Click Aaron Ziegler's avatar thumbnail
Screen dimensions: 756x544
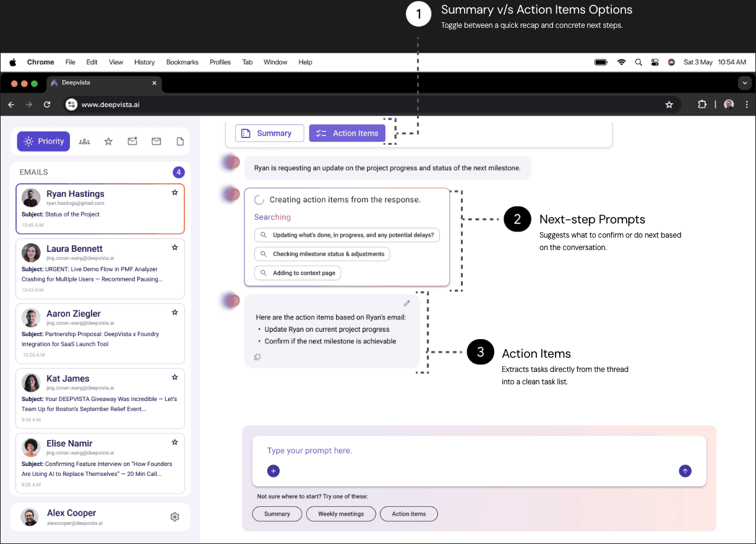point(31,317)
